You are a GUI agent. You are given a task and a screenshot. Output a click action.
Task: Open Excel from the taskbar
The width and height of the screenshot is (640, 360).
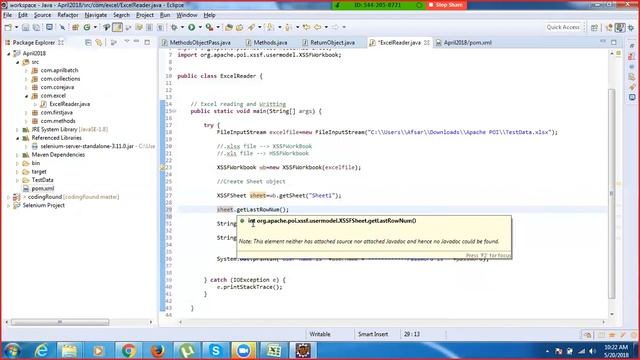coord(273,351)
